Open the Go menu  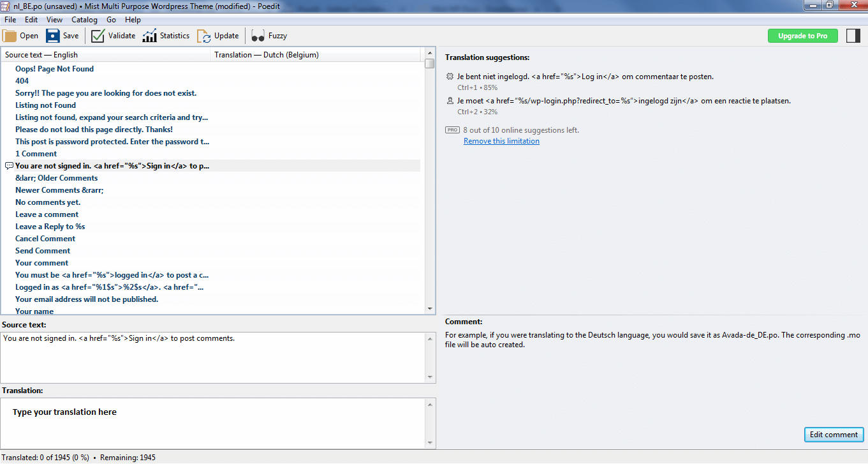tap(111, 20)
